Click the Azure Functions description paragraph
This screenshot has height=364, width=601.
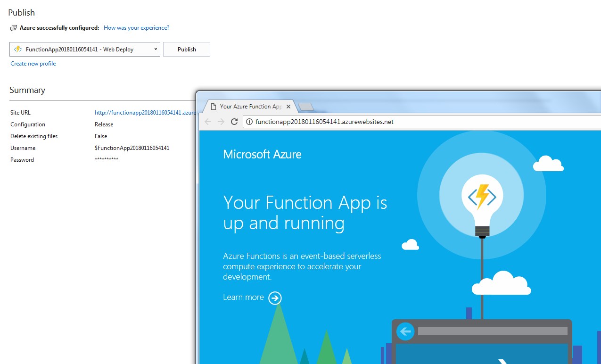(x=302, y=266)
